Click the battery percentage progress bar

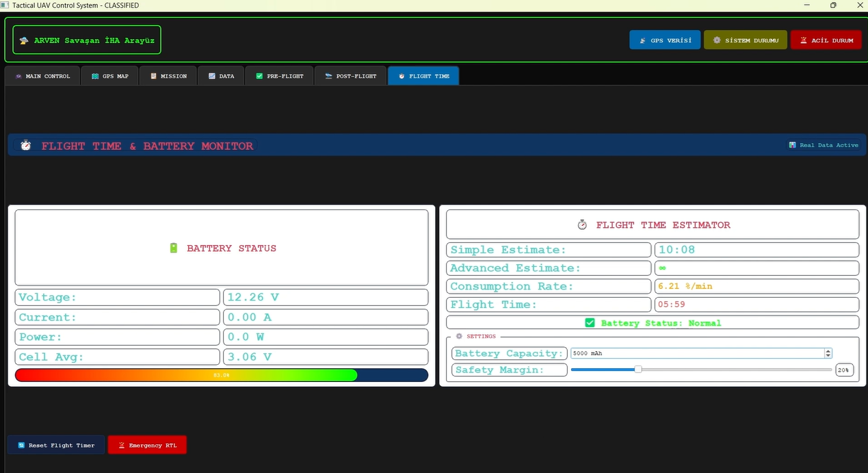tap(221, 375)
